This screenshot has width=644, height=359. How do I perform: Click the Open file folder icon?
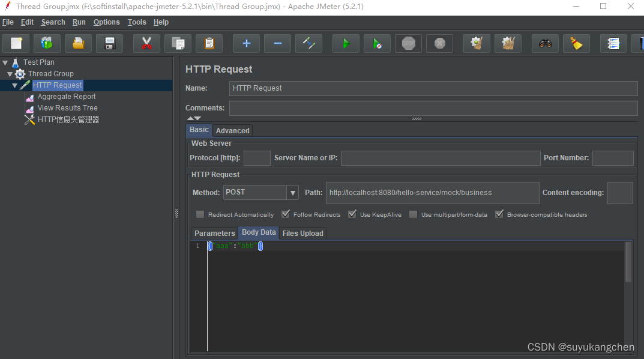tap(79, 44)
